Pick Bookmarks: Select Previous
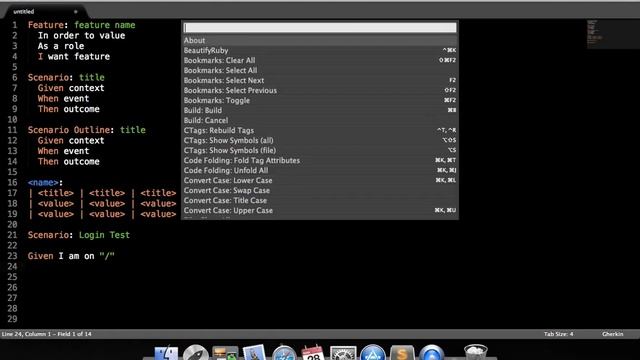This screenshot has height=360, width=640. tap(320, 91)
